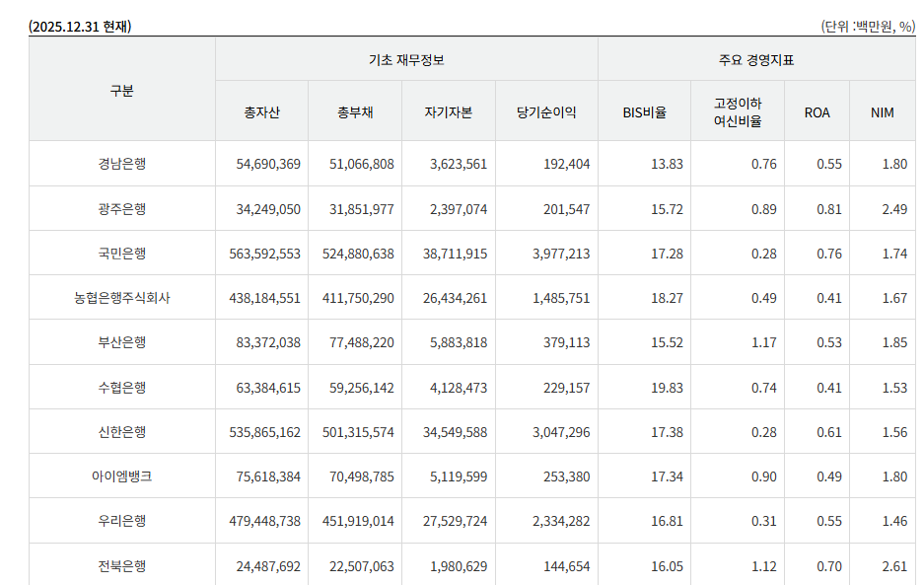
Task: Click 수협은행 NIM value 1.53
Action: [x=894, y=388]
